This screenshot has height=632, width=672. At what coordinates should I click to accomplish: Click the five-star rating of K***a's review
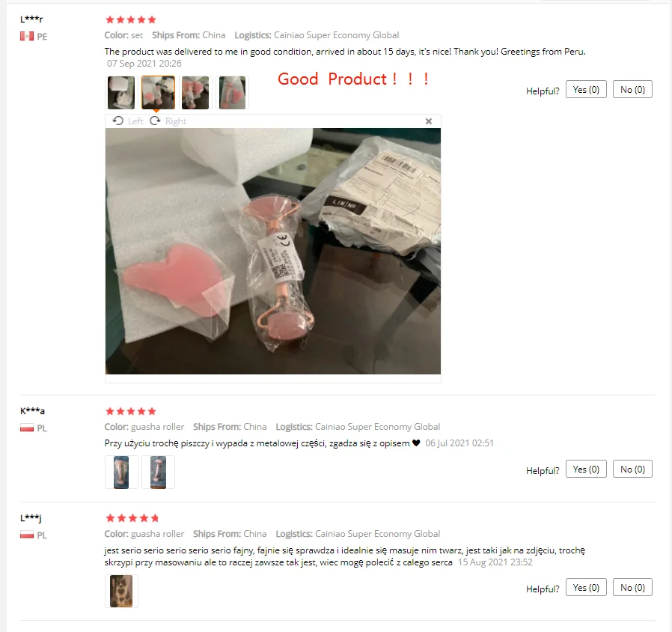pos(131,412)
